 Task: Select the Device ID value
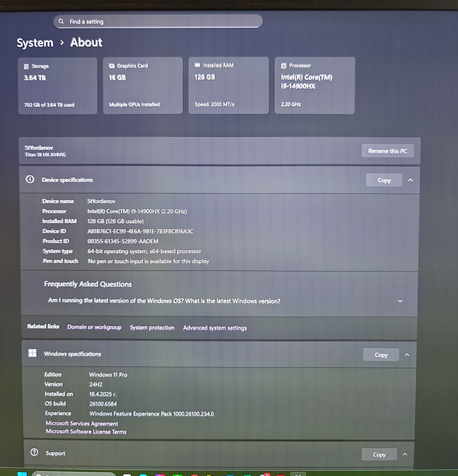(x=140, y=231)
